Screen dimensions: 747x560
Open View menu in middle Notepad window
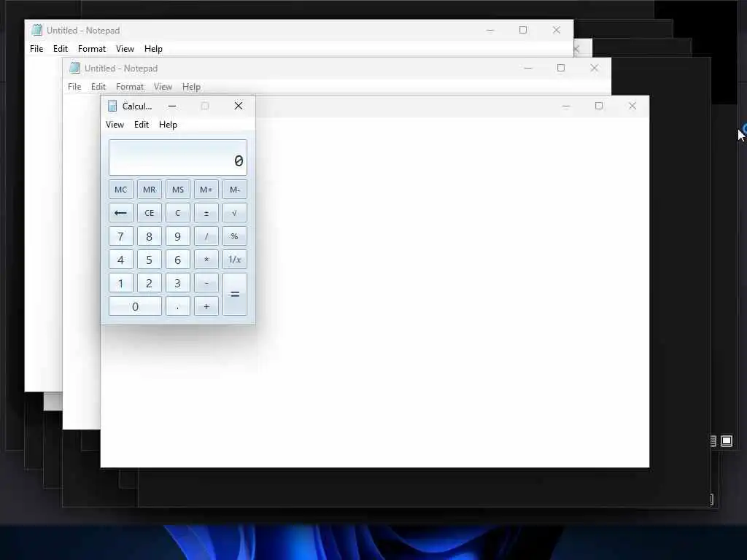(x=163, y=87)
